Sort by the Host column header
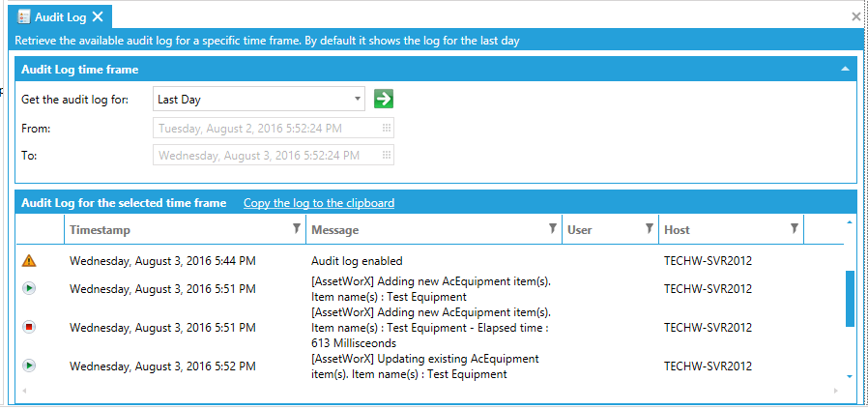The image size is (868, 410). pos(677,230)
